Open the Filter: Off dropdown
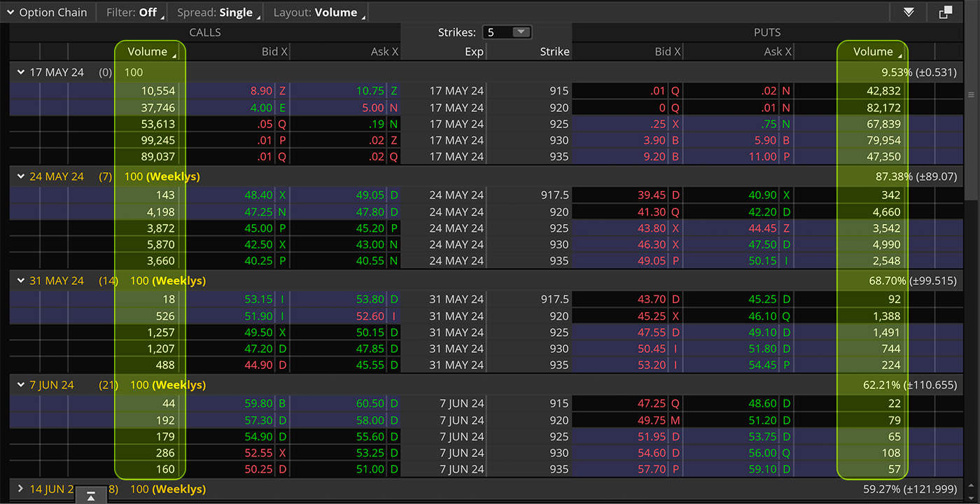Viewport: 980px width, 504px height. tap(136, 13)
